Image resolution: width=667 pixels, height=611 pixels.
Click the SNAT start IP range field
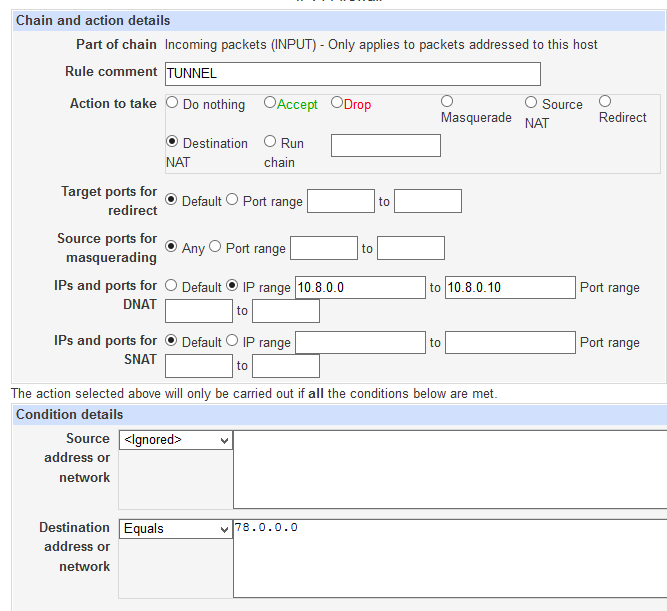tap(359, 342)
